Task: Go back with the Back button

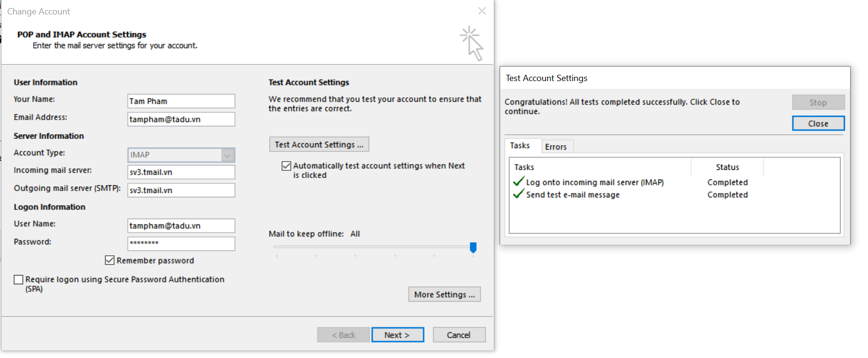Action: [343, 335]
